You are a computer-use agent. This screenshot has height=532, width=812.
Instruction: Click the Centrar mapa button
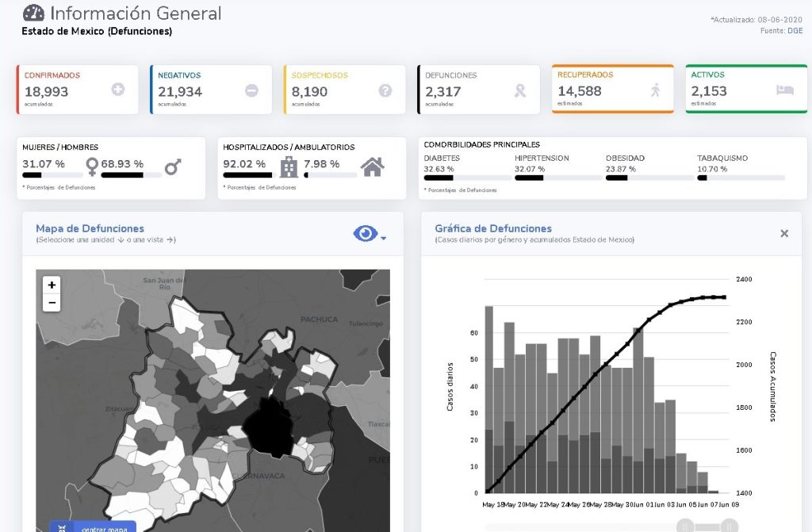[93, 526]
